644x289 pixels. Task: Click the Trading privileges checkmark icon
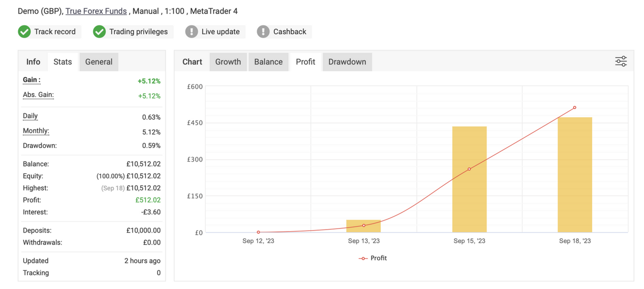tap(99, 32)
